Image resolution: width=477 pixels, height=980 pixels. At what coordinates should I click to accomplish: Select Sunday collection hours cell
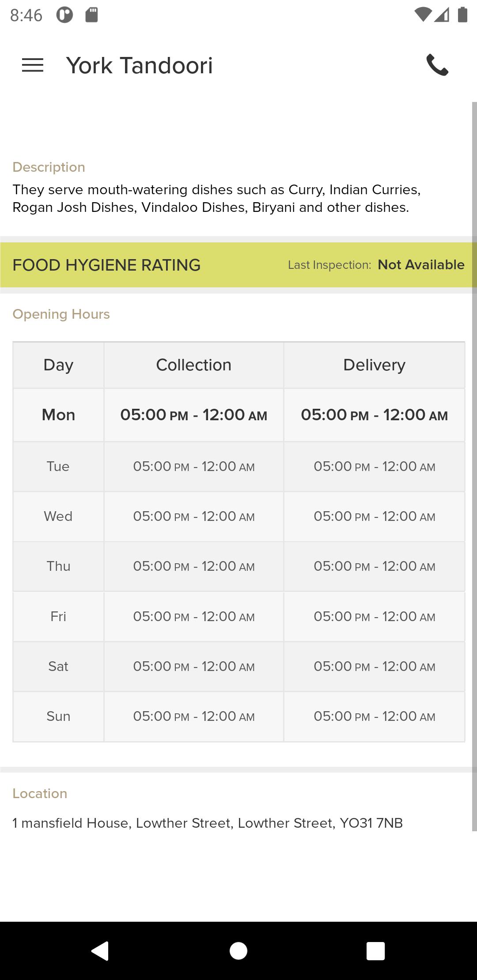(x=194, y=716)
